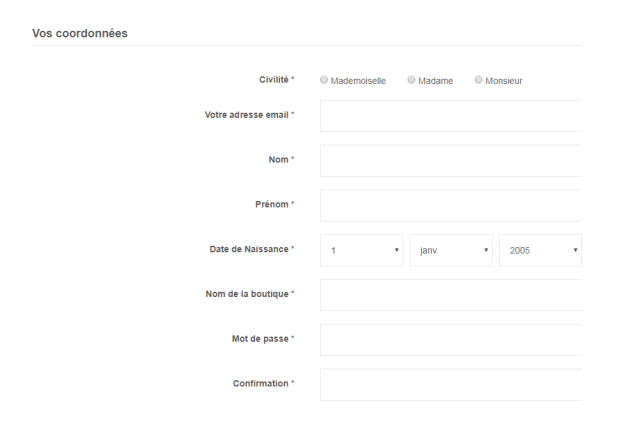Expand the birth month dropdown showing janv.
The image size is (639, 433).
pyautogui.click(x=451, y=250)
